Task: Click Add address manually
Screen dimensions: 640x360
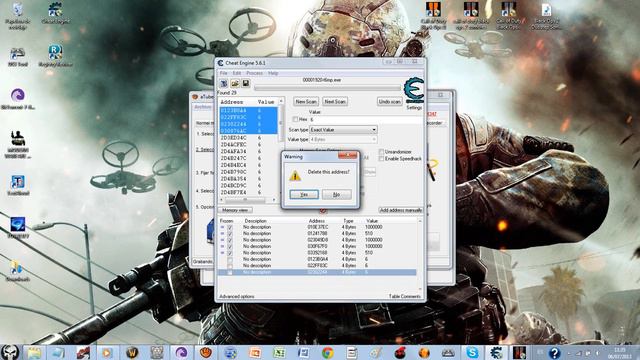Action: click(400, 210)
